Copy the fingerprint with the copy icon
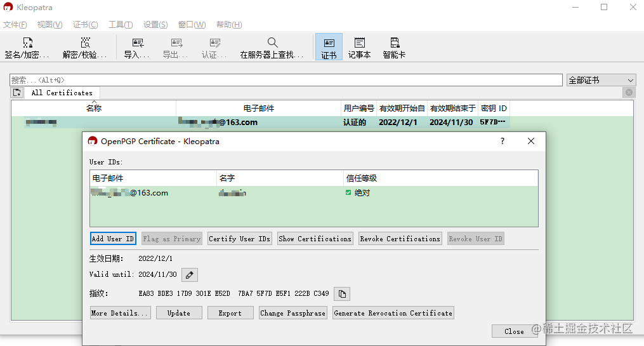The image size is (644, 346). click(342, 294)
